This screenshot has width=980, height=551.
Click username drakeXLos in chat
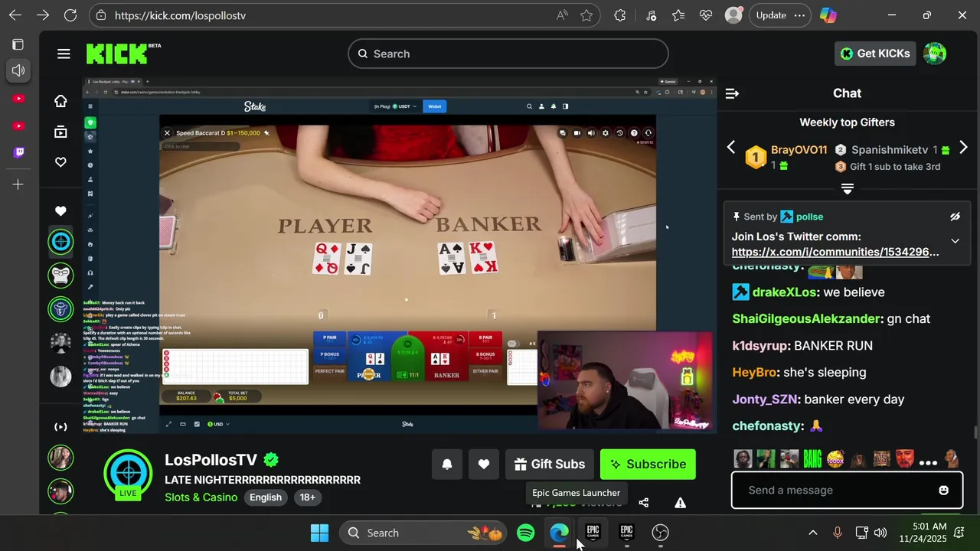tap(785, 292)
